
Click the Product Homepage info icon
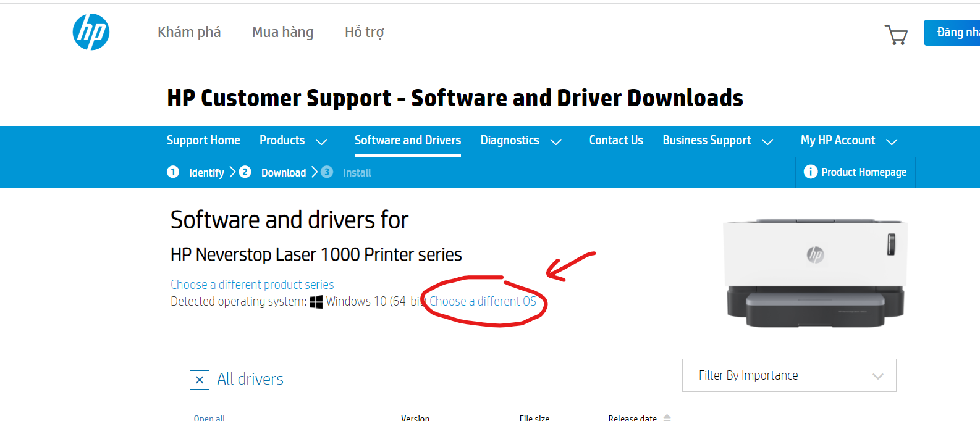tap(810, 172)
